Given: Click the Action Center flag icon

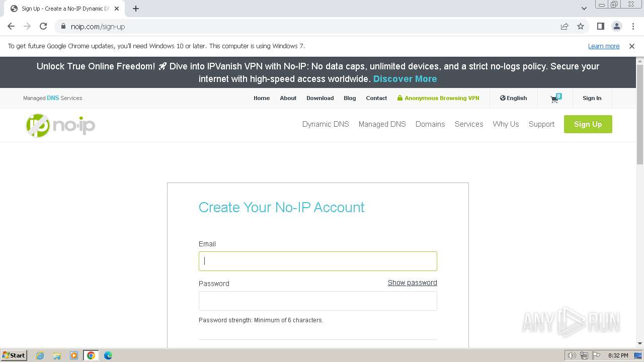Looking at the screenshot, I should pos(596,355).
